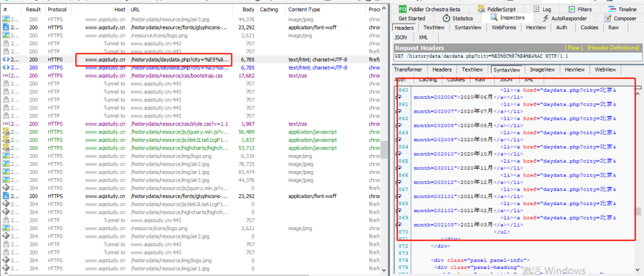Click the Log tab's document icon

(x=537, y=9)
